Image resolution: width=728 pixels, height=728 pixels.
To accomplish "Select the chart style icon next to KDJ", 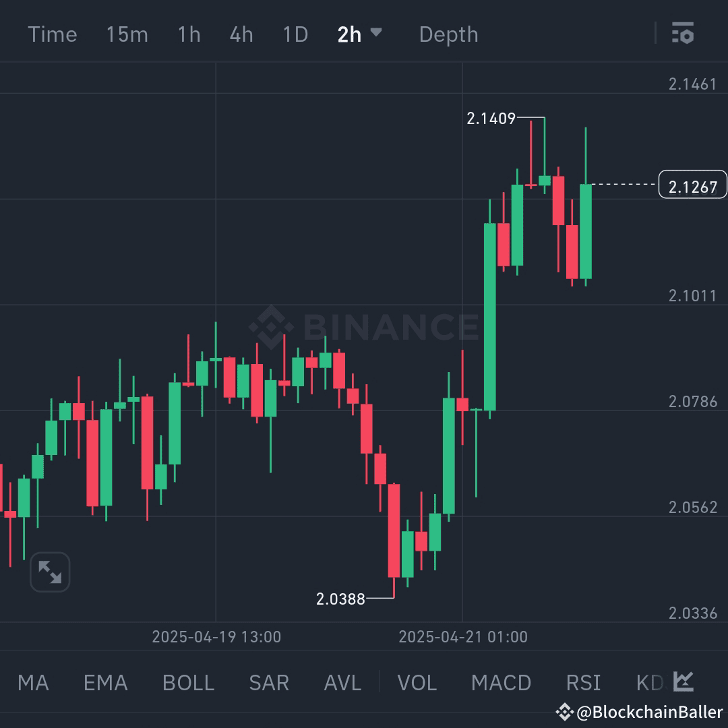I will coord(684,682).
